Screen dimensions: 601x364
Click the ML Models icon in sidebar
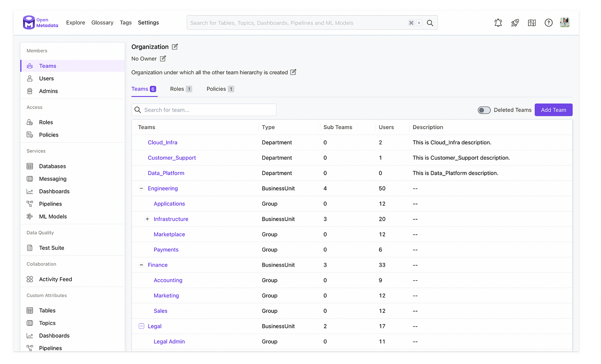(30, 216)
